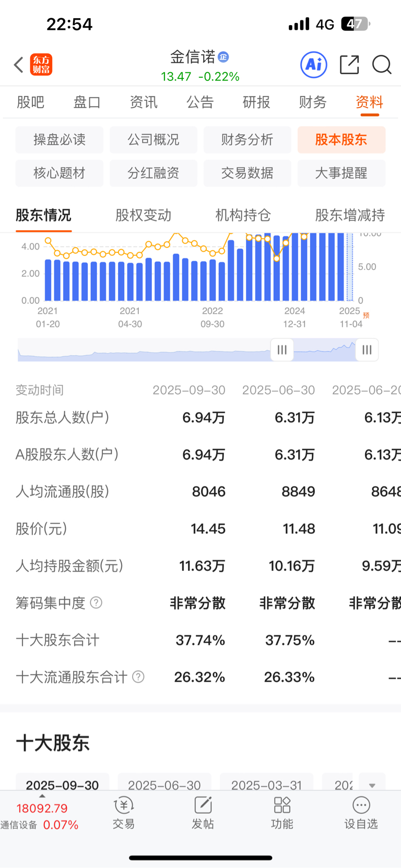Tap the 11.63万 holding amount cell
The width and height of the screenshot is (401, 868).
pyautogui.click(x=203, y=566)
